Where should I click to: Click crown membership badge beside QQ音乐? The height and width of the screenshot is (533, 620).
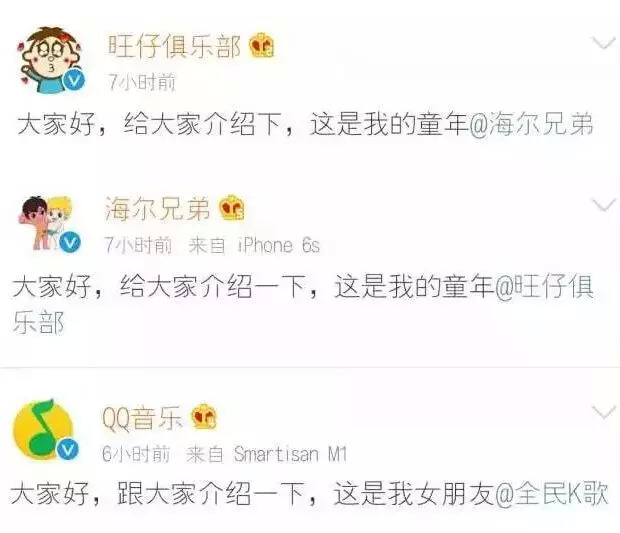coord(204,417)
